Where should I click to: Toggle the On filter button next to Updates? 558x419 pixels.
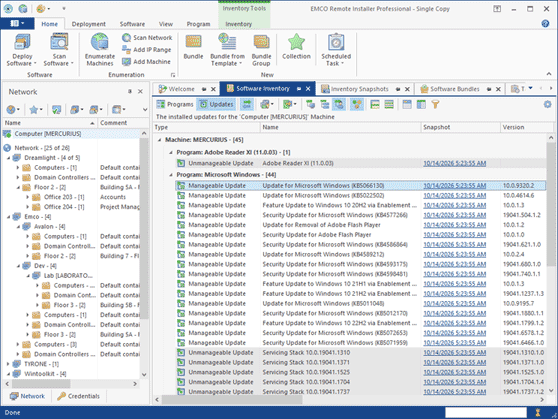247,104
